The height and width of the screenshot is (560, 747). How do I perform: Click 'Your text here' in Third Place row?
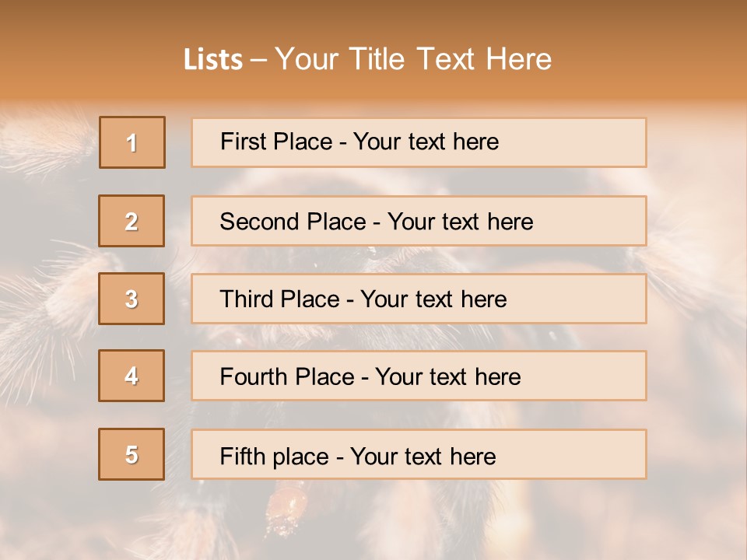pos(433,299)
